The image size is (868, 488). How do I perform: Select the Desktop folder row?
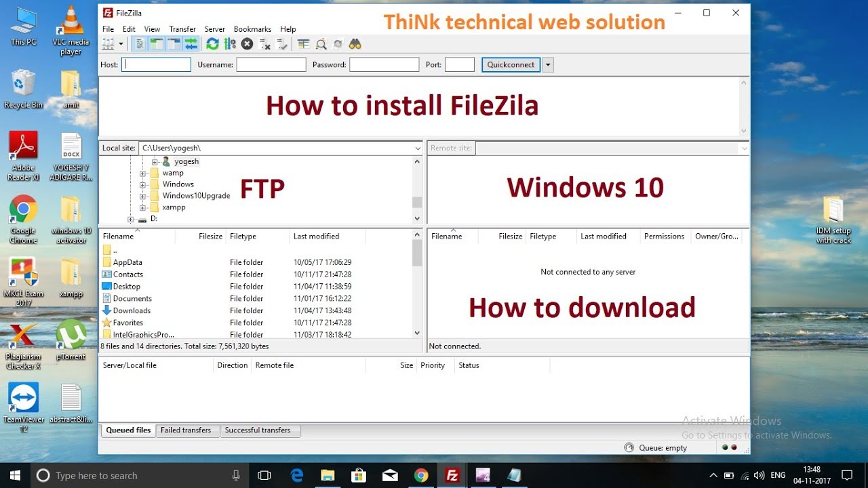[256, 287]
